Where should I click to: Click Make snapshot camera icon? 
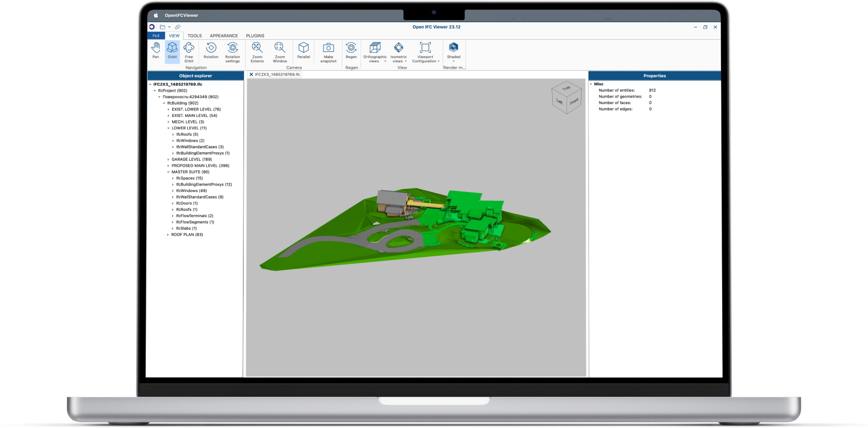pyautogui.click(x=328, y=48)
